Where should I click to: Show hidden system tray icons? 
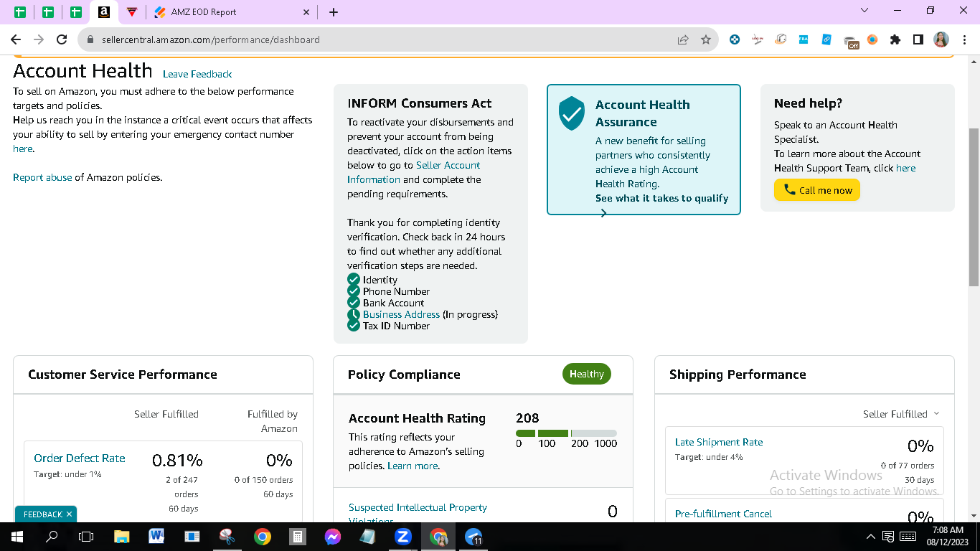pos(871,537)
